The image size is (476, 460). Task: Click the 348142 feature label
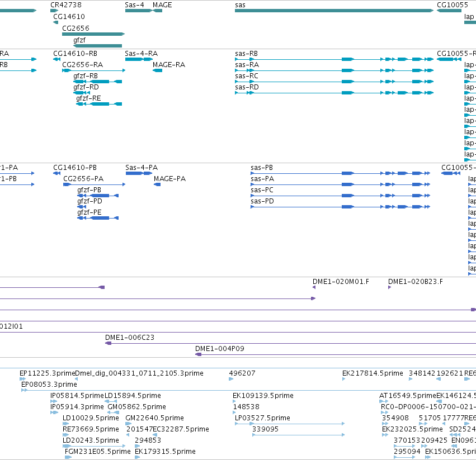point(422,373)
